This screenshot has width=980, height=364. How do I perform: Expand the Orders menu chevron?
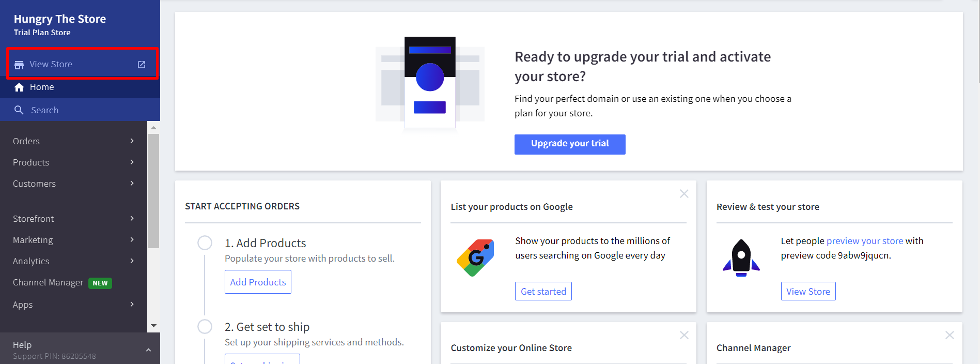[132, 141]
